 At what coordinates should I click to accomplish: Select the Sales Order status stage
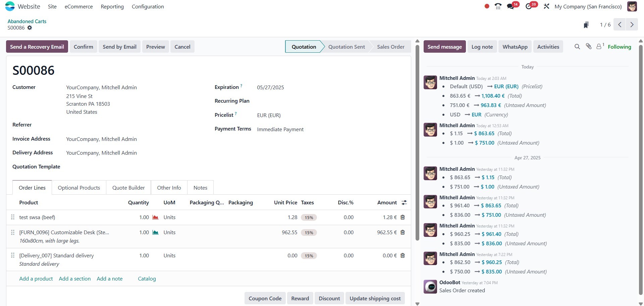(391, 47)
